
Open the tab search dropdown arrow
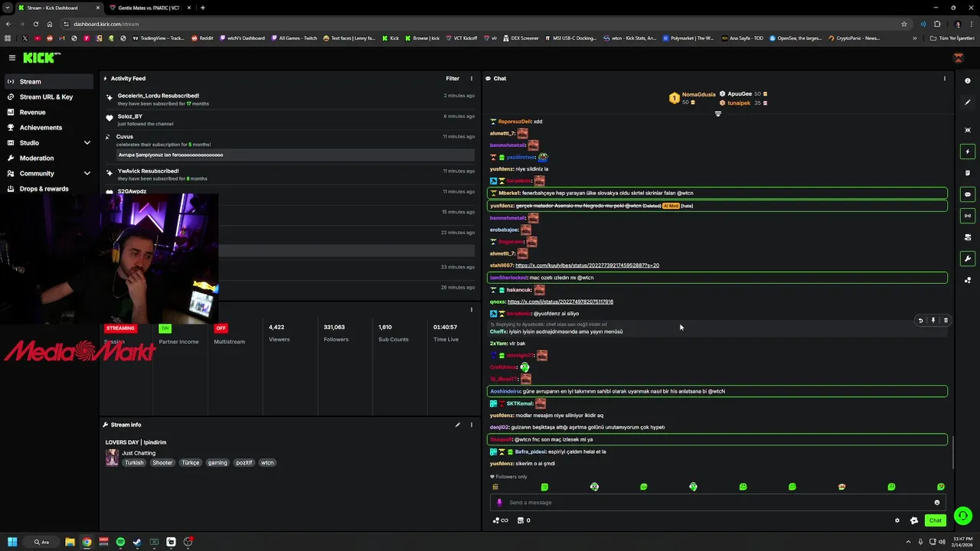pyautogui.click(x=8, y=8)
